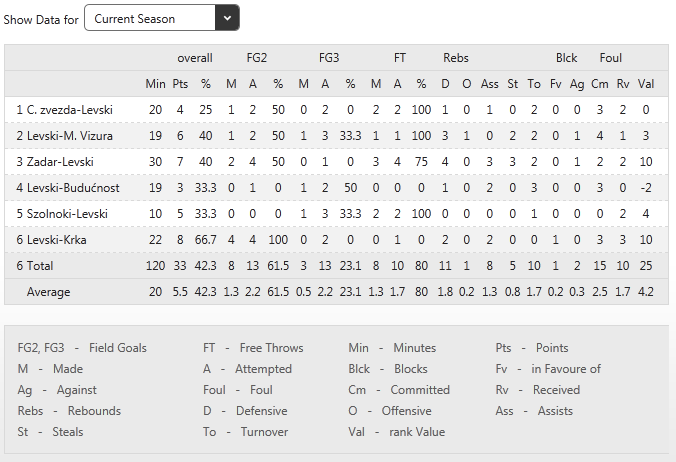Open the Current Season dropdown arrow
The image size is (676, 462).
click(x=227, y=18)
